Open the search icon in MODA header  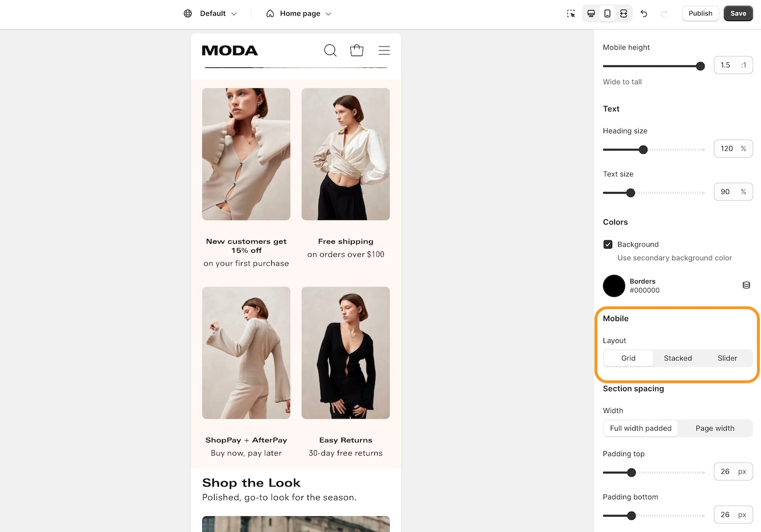pos(330,50)
